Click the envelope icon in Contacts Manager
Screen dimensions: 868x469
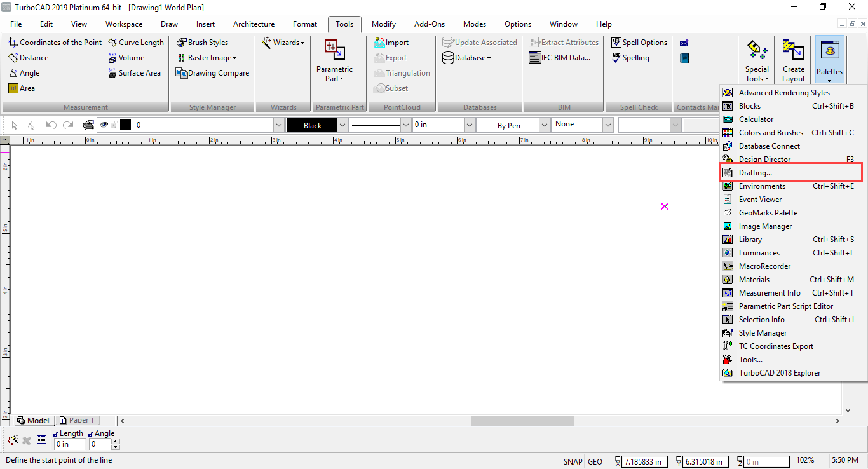coord(684,43)
